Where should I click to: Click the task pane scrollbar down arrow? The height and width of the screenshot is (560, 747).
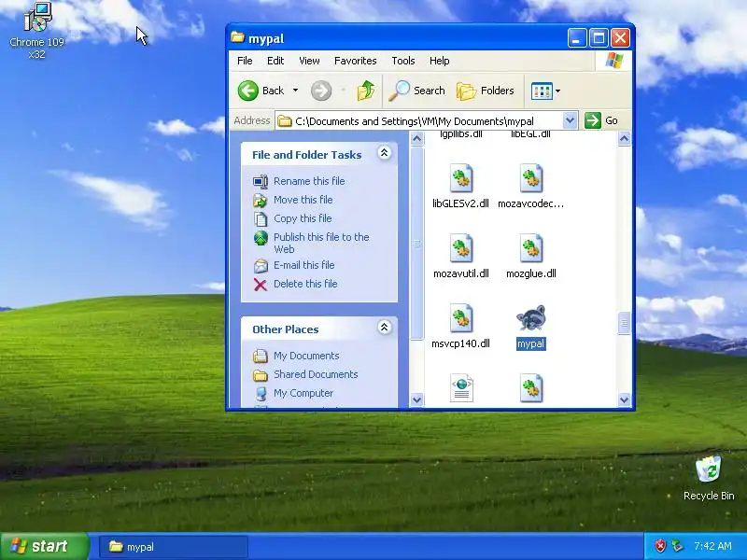pos(416,400)
